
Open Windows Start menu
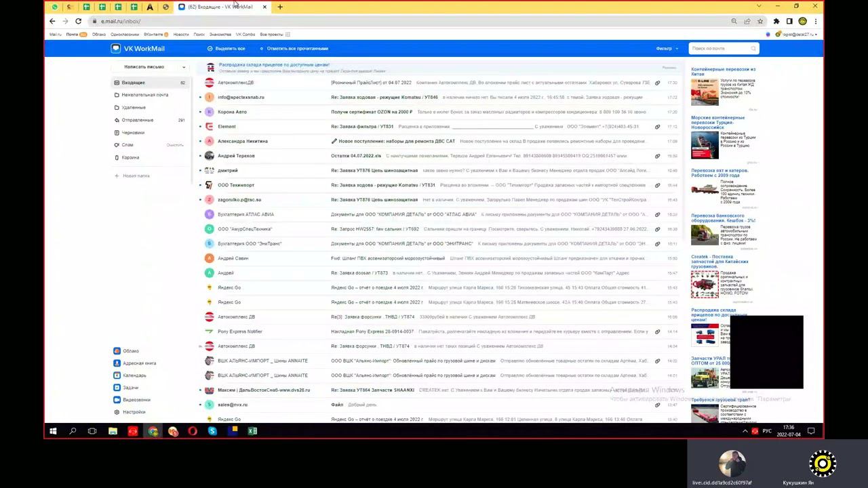(53, 431)
